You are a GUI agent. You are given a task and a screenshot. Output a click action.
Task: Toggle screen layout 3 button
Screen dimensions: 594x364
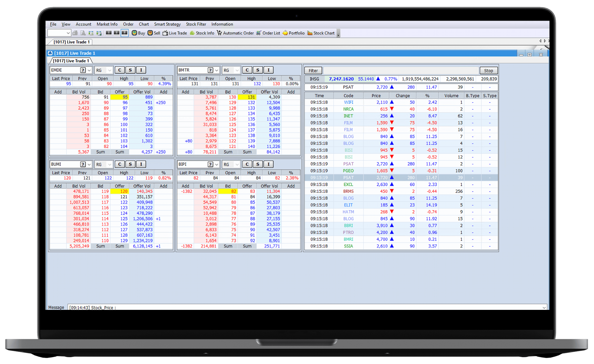tap(125, 33)
